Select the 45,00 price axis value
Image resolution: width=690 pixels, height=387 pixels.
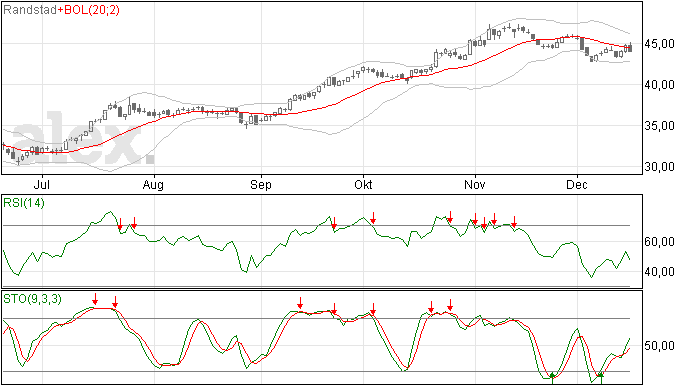point(660,44)
